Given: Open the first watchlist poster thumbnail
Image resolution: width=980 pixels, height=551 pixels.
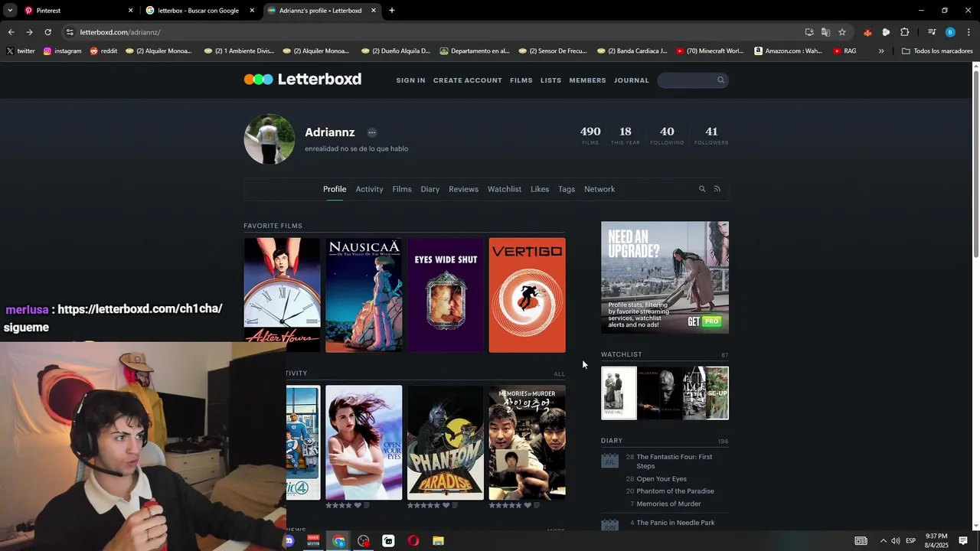Looking at the screenshot, I should click(619, 393).
